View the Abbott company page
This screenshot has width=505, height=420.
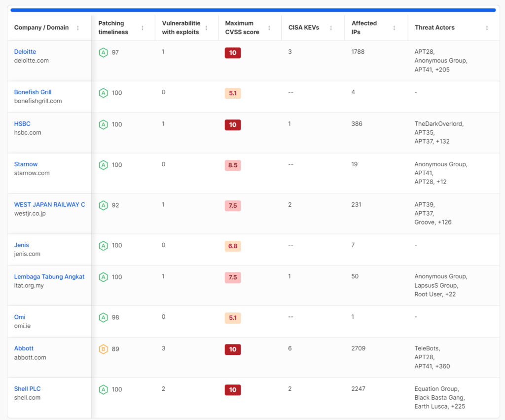click(x=24, y=348)
